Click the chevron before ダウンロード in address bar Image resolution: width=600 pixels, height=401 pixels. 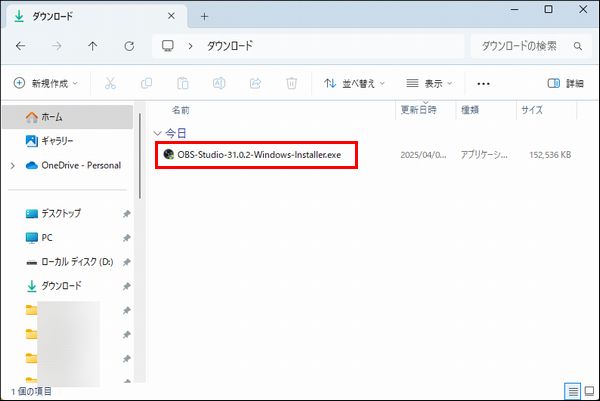190,46
